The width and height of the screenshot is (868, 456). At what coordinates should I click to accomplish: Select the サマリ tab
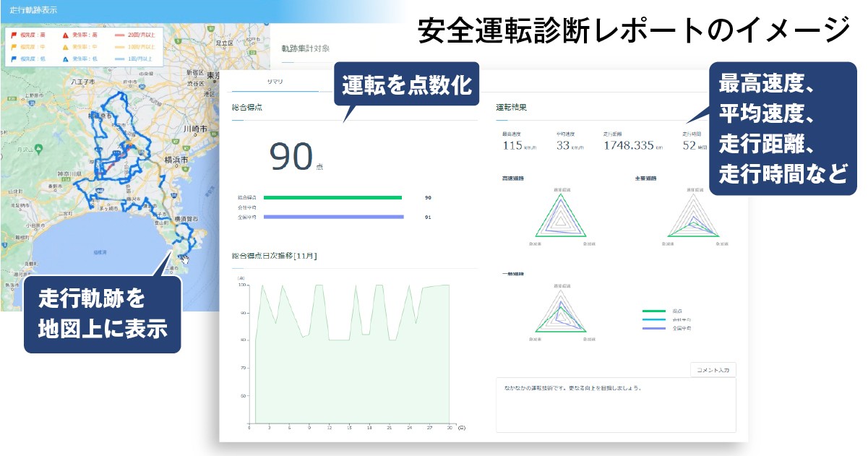[275, 82]
